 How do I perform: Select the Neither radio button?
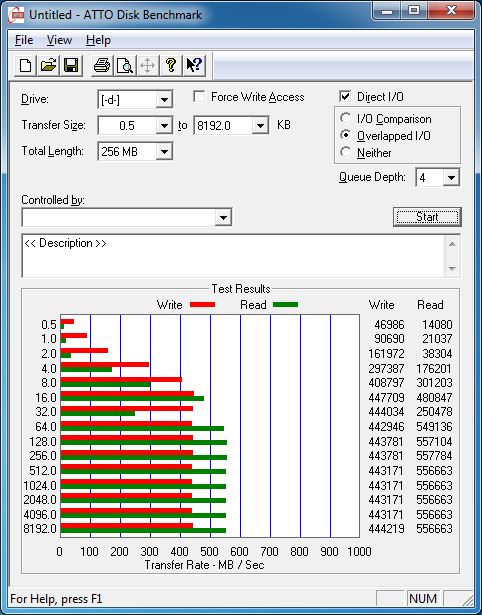346,152
